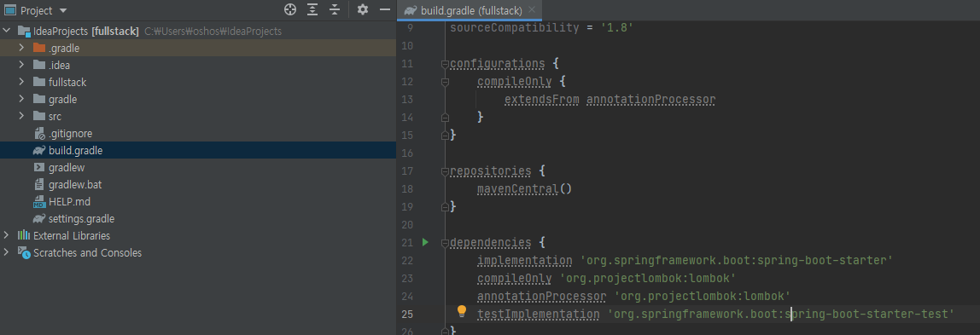Expand the fullstack folder
Image resolution: width=980 pixels, height=335 pixels.
[21, 82]
